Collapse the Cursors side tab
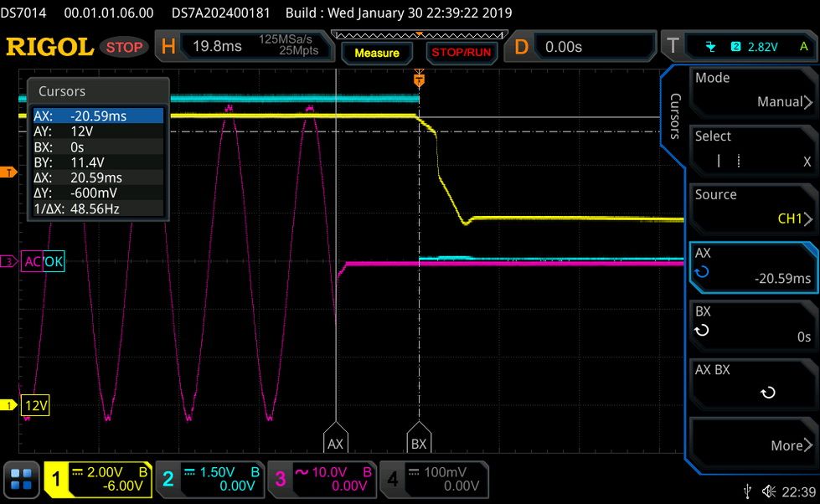The height and width of the screenshot is (504, 820). [674, 116]
